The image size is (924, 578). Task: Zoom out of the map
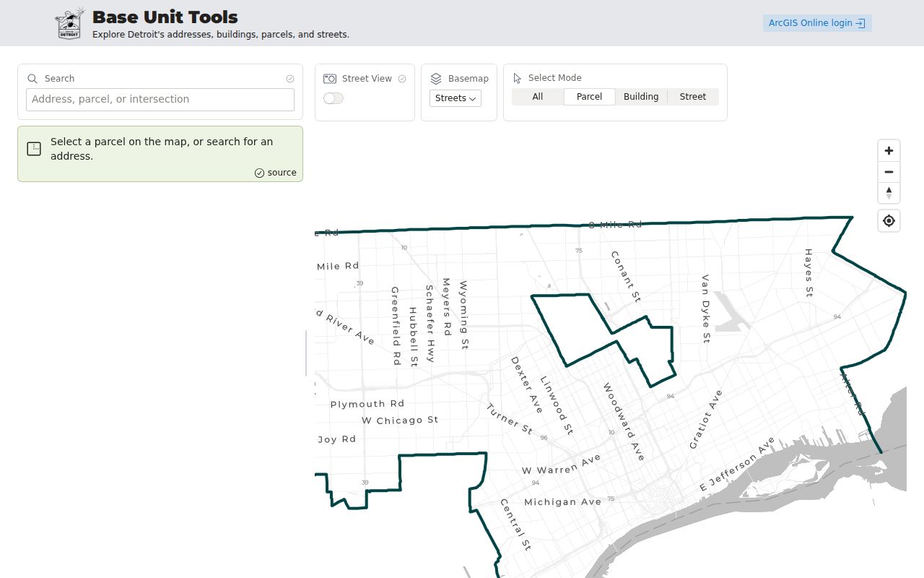(x=889, y=172)
